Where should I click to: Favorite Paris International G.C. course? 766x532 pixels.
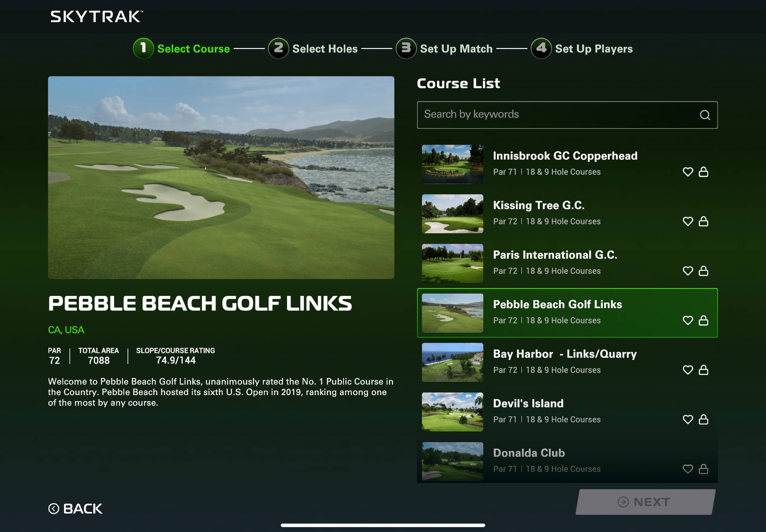point(688,271)
